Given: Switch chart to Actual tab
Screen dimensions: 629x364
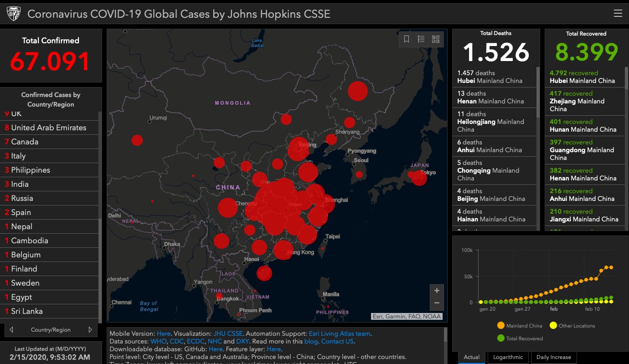Looking at the screenshot, I should 472,357.
